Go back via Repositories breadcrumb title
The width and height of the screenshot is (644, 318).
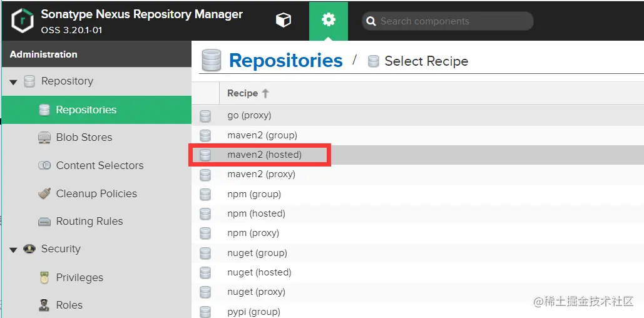[x=285, y=60]
